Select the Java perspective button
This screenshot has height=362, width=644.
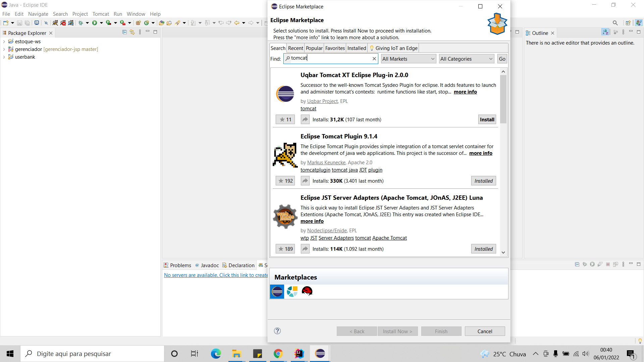click(x=639, y=23)
